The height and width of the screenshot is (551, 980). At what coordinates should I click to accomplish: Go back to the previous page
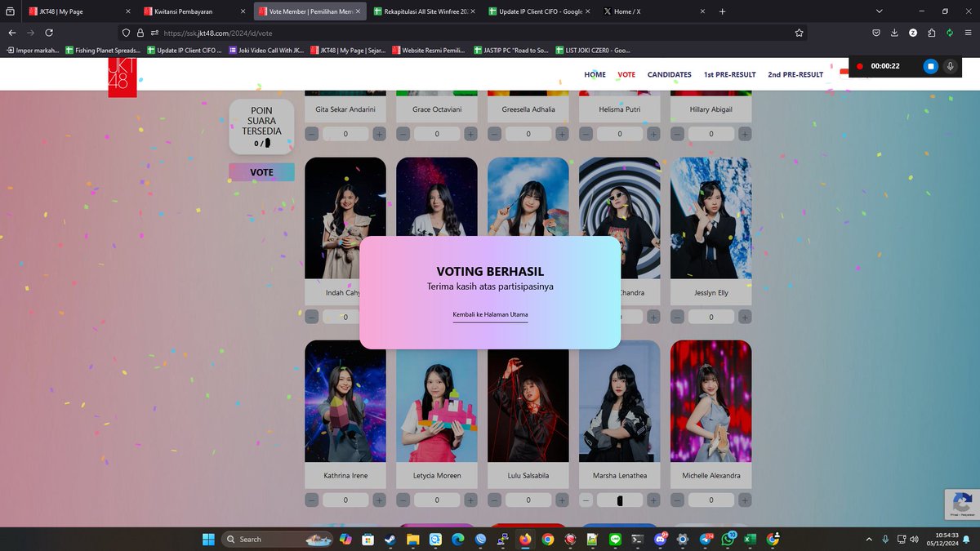click(x=12, y=33)
